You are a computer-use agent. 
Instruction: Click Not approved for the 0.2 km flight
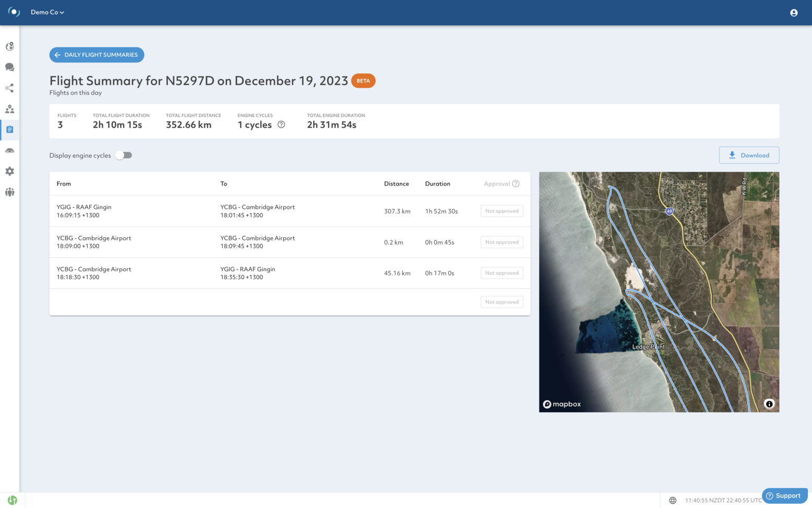coord(502,242)
